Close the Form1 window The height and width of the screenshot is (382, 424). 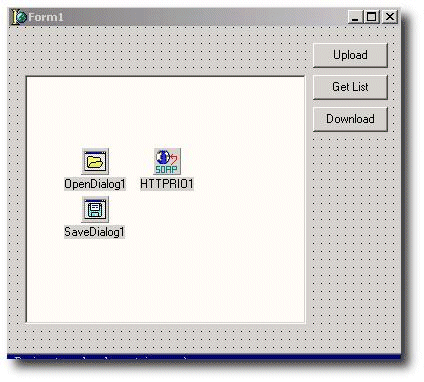390,17
